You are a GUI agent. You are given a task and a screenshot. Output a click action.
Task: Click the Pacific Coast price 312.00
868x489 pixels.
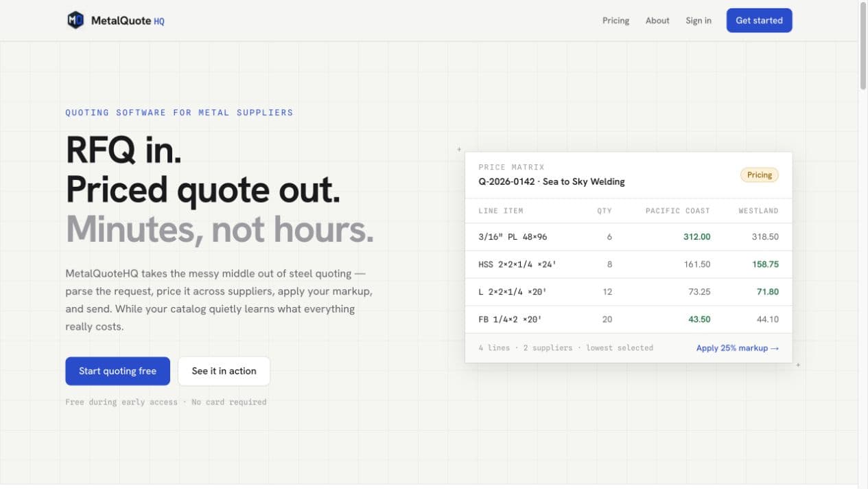[697, 237]
